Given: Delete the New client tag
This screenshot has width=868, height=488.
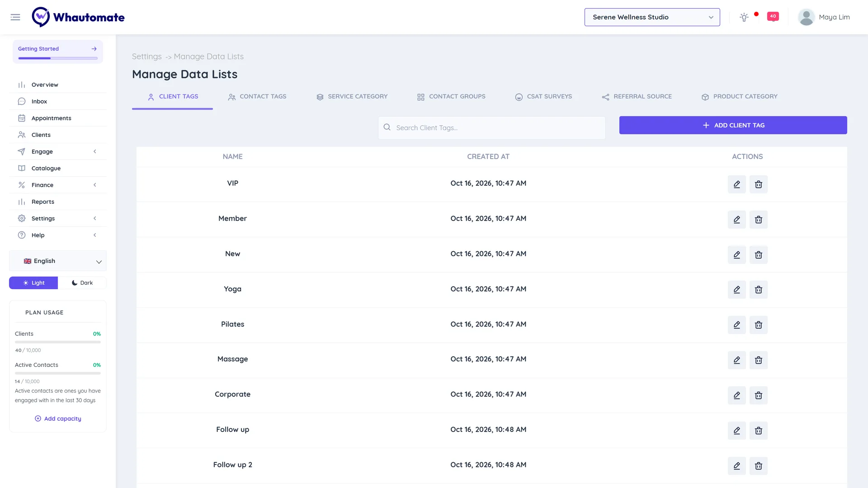Looking at the screenshot, I should pyautogui.click(x=759, y=255).
